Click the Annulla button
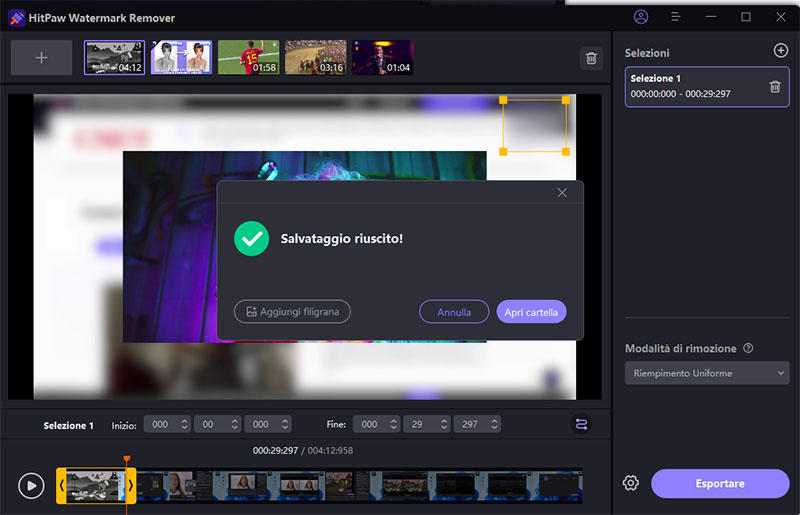Screen dimensions: 800x515 tap(454, 312)
